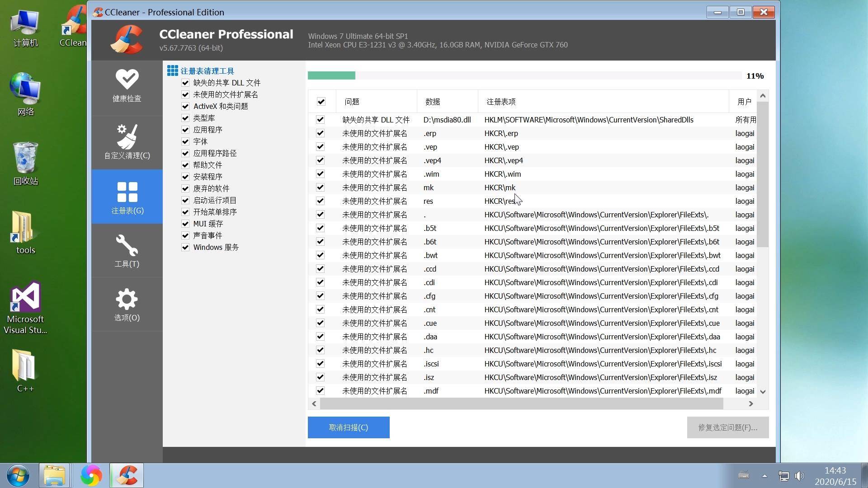Click the CCleaner taskbar button

click(127, 475)
